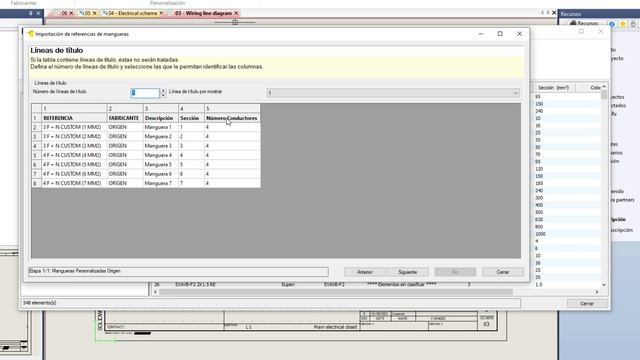Switch to the 05 document tab
The image size is (640, 360).
tap(87, 13)
